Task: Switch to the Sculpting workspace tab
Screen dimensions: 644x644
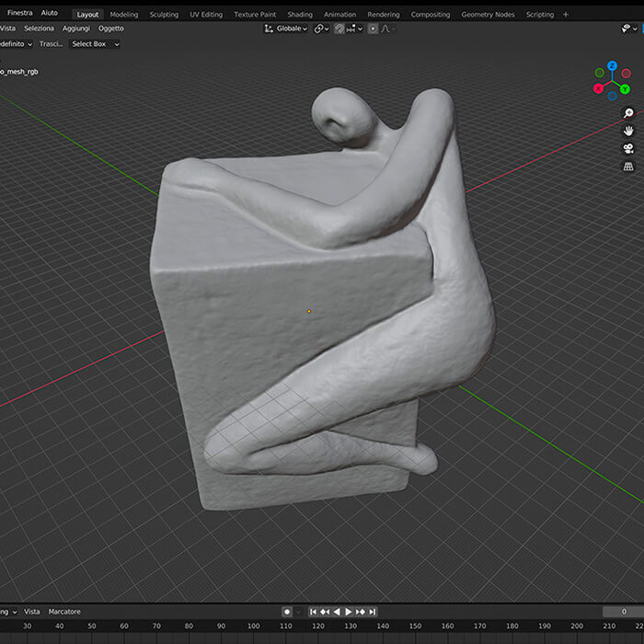Action: tap(164, 15)
